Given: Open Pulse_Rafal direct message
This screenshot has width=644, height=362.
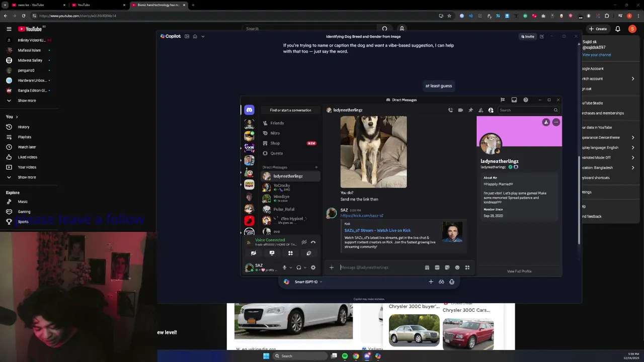Looking at the screenshot, I should [x=290, y=209].
